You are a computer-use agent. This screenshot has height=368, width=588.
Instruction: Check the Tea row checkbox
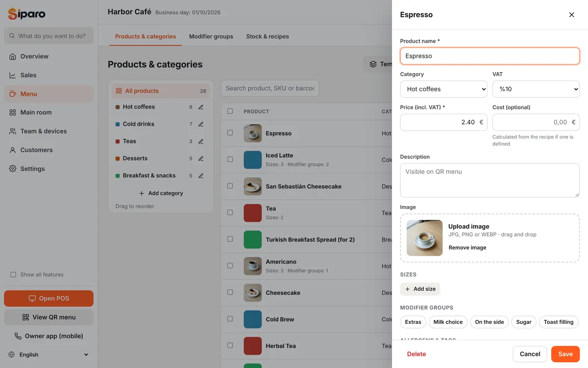(x=230, y=212)
